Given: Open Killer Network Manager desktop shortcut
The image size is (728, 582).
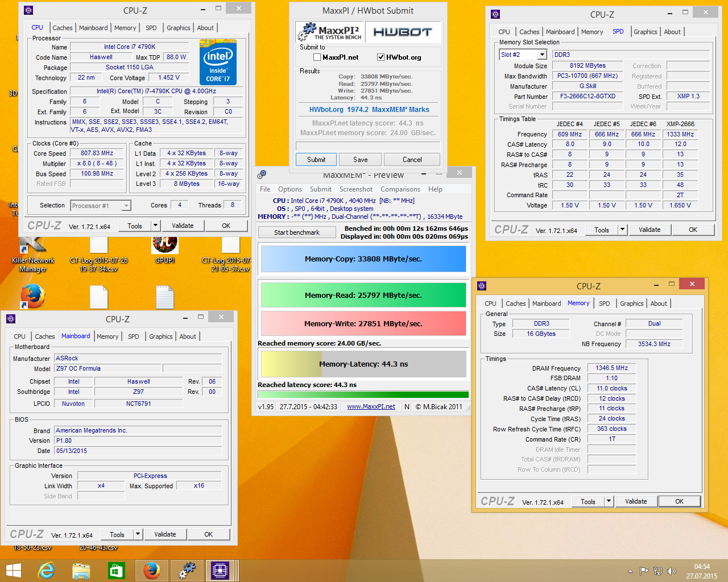Looking at the screenshot, I should (x=32, y=255).
